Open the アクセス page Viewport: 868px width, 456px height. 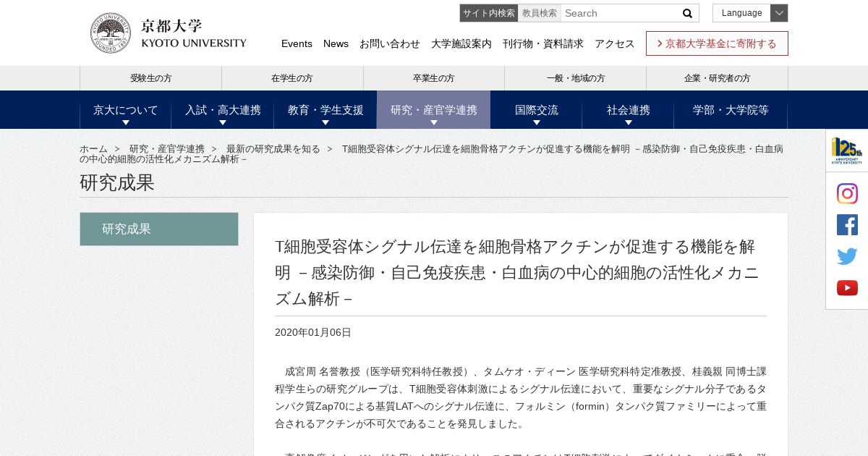click(x=615, y=43)
